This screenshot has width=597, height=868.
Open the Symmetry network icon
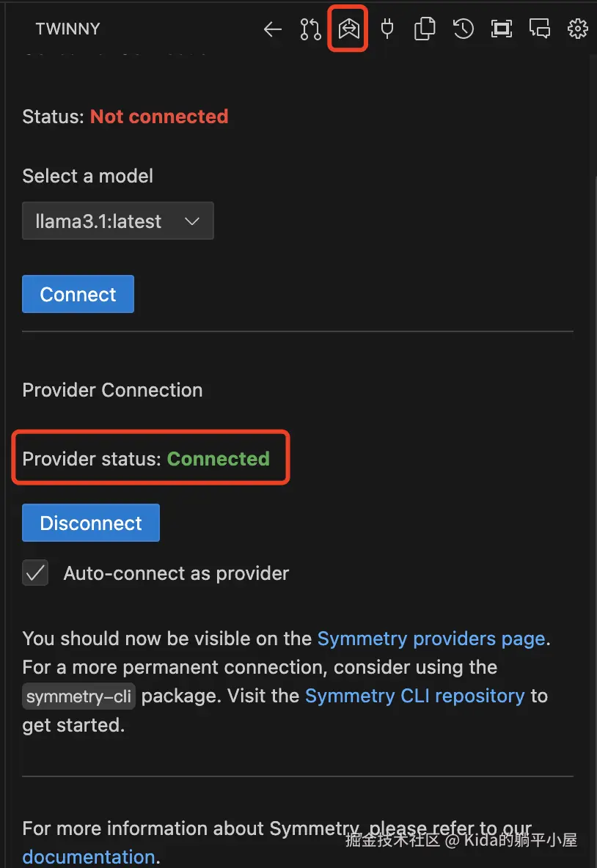348,29
